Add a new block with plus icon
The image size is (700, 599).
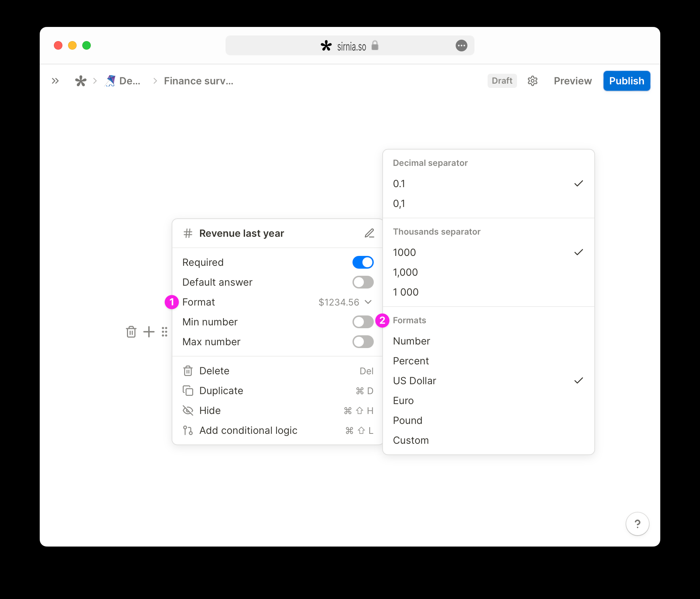(149, 332)
